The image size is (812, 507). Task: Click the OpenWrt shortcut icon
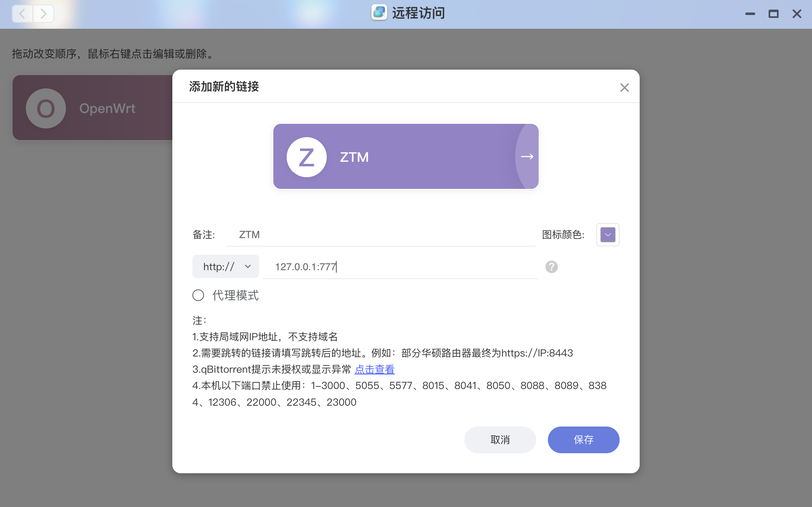click(x=46, y=108)
